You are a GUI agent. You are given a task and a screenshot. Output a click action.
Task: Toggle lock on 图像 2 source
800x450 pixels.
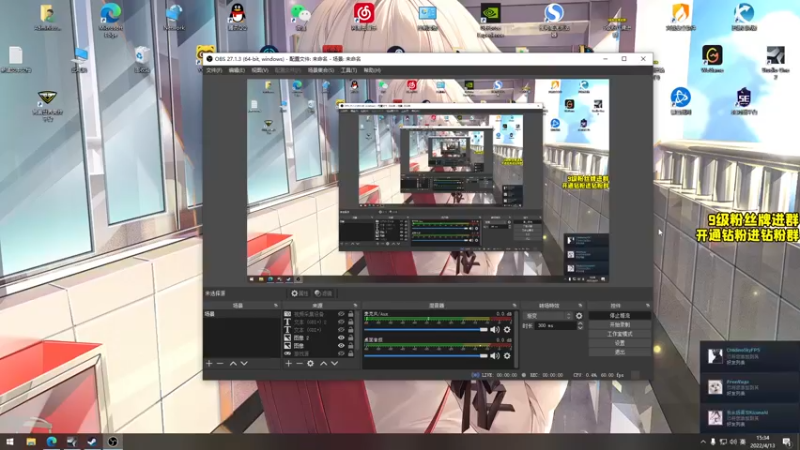coord(351,338)
